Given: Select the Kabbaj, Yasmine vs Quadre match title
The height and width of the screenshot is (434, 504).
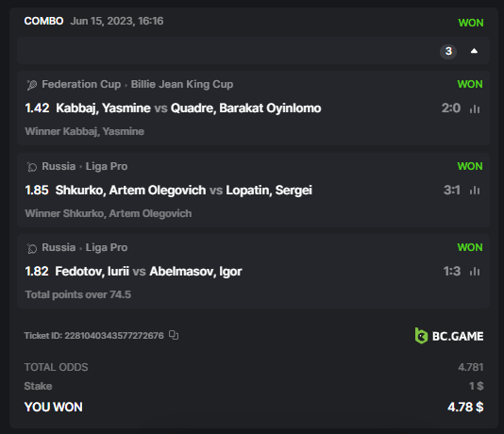Looking at the screenshot, I should pyautogui.click(x=189, y=108).
